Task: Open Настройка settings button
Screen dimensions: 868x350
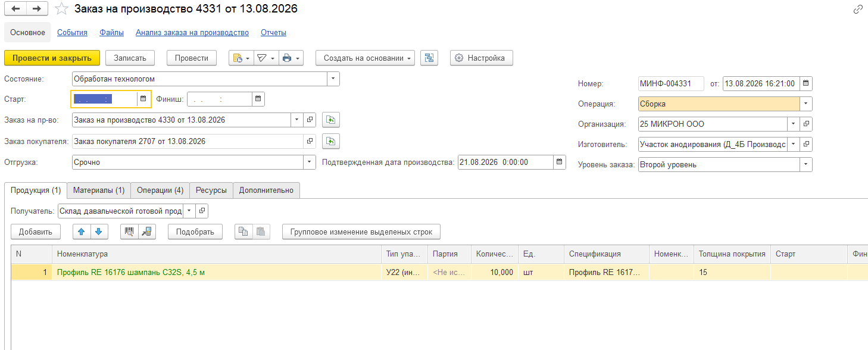Action: click(481, 58)
